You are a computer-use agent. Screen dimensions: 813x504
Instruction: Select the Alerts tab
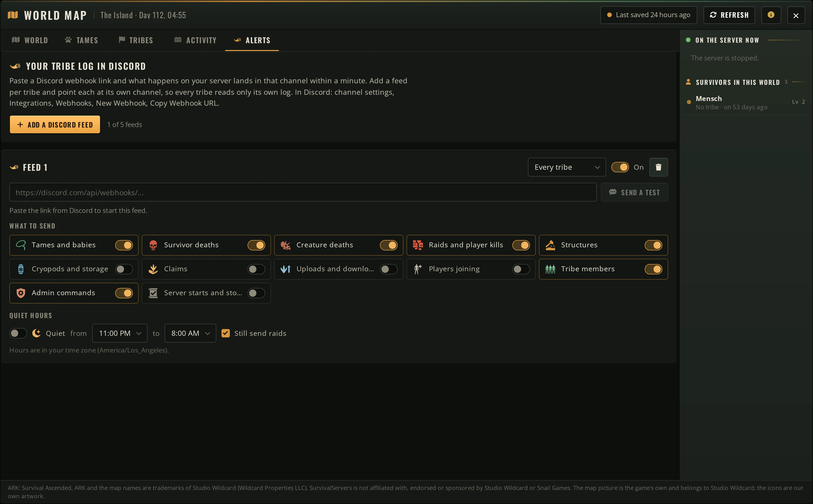(252, 40)
